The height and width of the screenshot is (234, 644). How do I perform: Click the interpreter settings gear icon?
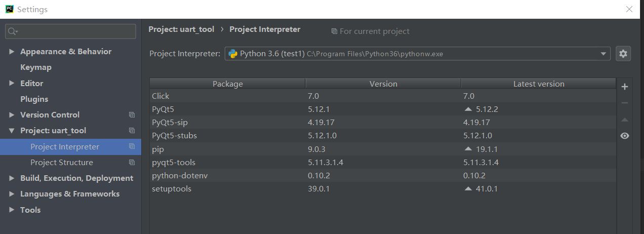pos(623,54)
